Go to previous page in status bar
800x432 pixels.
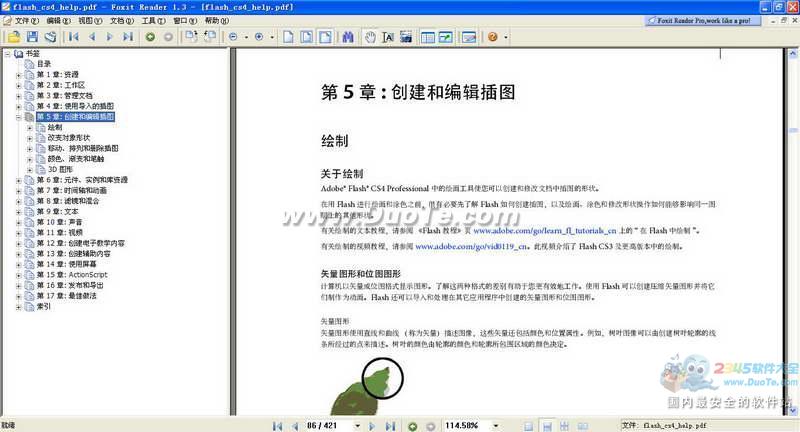[295, 426]
